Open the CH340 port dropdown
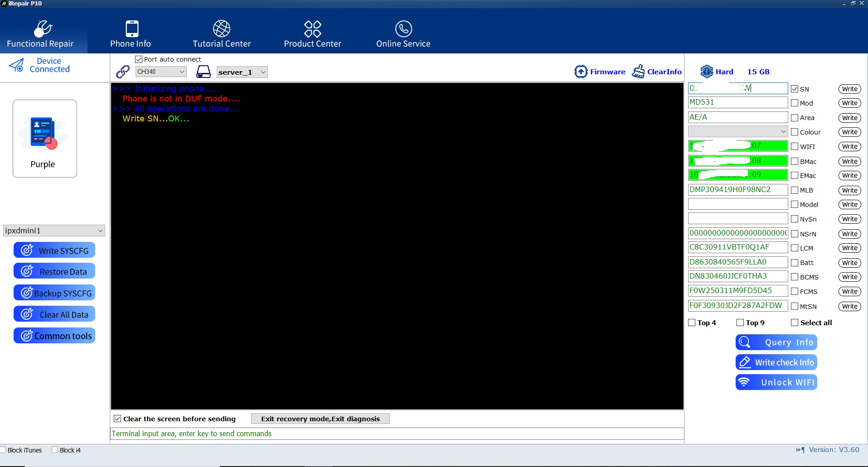 pyautogui.click(x=161, y=72)
